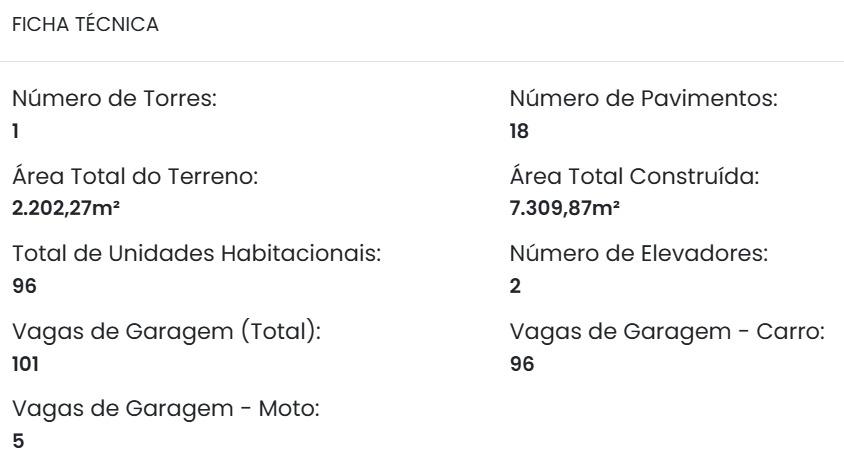The image size is (844, 473).
Task: Select the carro vagas value 96
Action: (522, 364)
